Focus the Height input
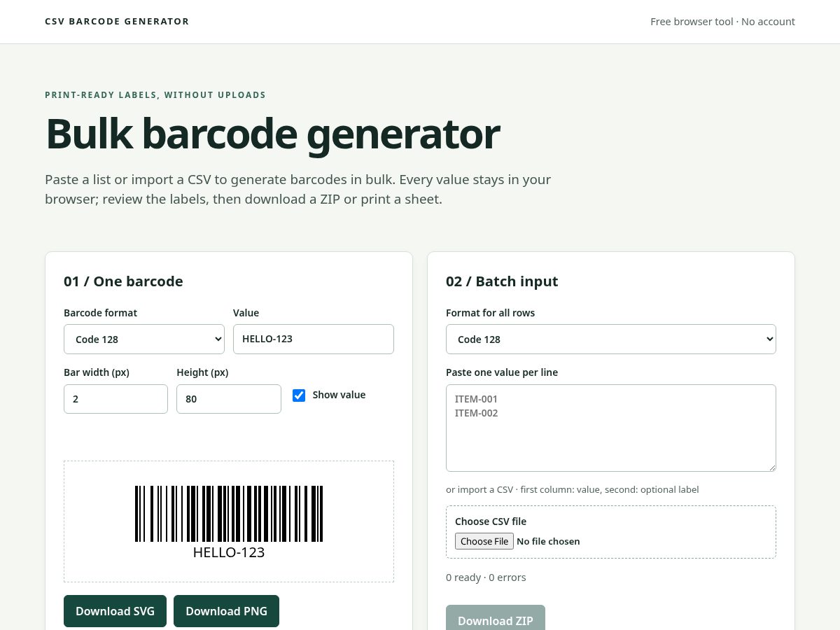The width and height of the screenshot is (840, 630). pos(229,399)
